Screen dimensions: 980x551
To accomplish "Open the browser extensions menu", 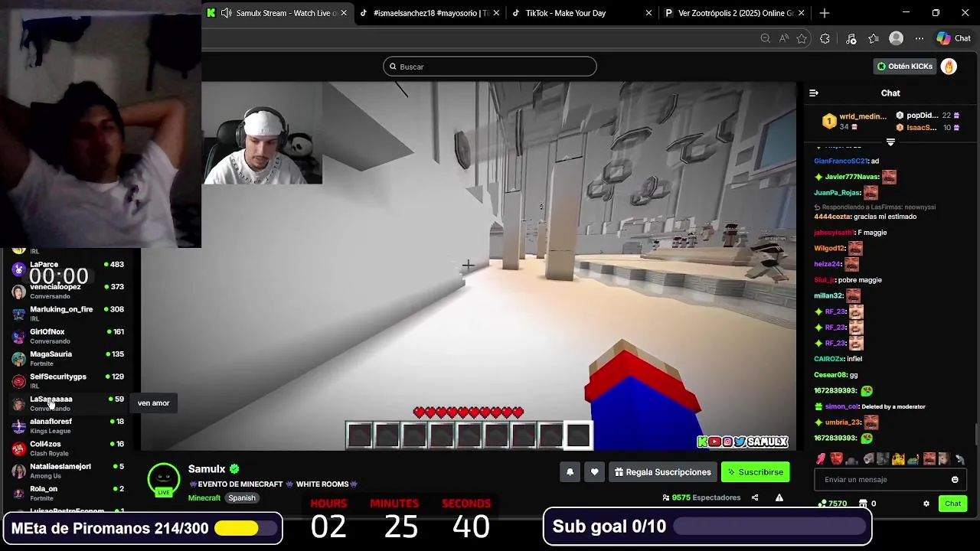I will click(825, 38).
